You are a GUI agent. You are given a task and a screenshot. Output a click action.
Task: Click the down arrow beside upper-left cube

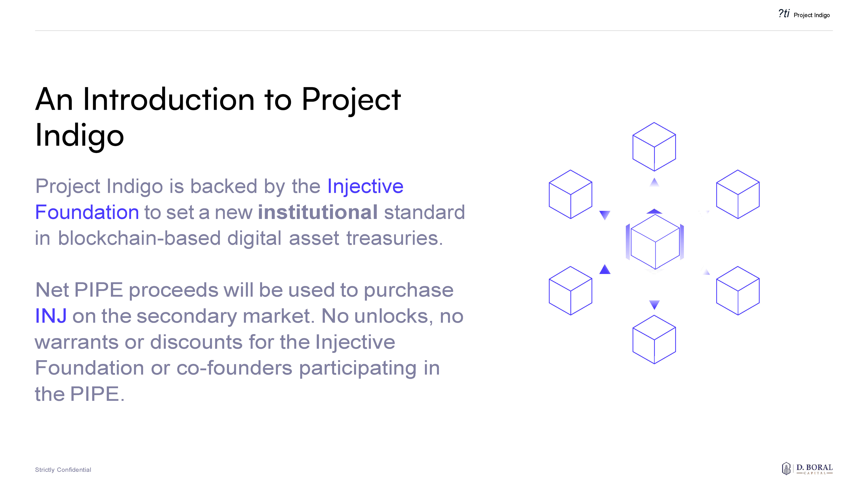tap(605, 215)
